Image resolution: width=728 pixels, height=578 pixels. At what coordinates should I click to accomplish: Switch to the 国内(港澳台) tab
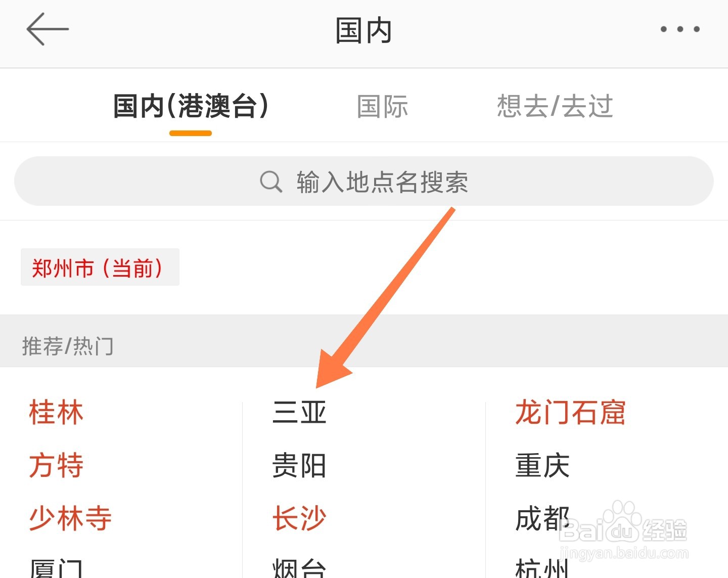pyautogui.click(x=191, y=106)
